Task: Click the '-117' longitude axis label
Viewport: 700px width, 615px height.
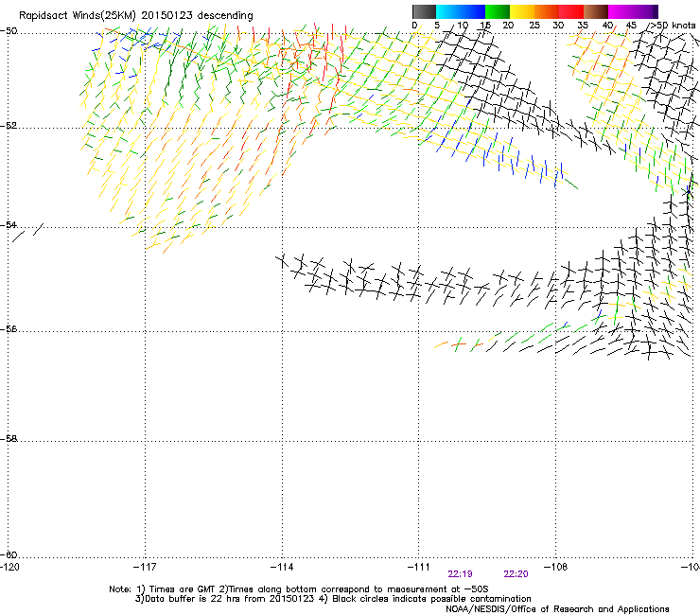Action: coord(145,567)
